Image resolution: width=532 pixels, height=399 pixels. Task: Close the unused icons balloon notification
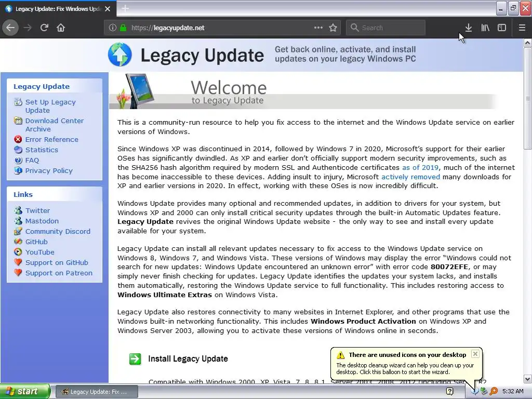coord(475,354)
